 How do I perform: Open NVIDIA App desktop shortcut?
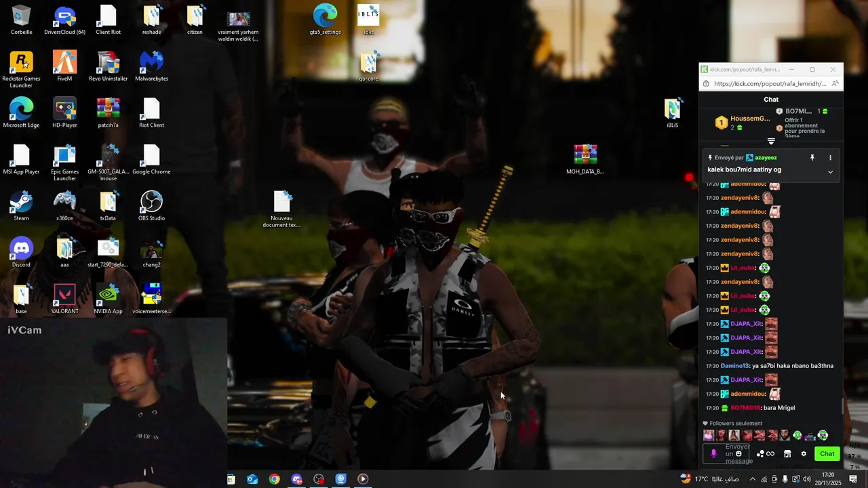(108, 300)
